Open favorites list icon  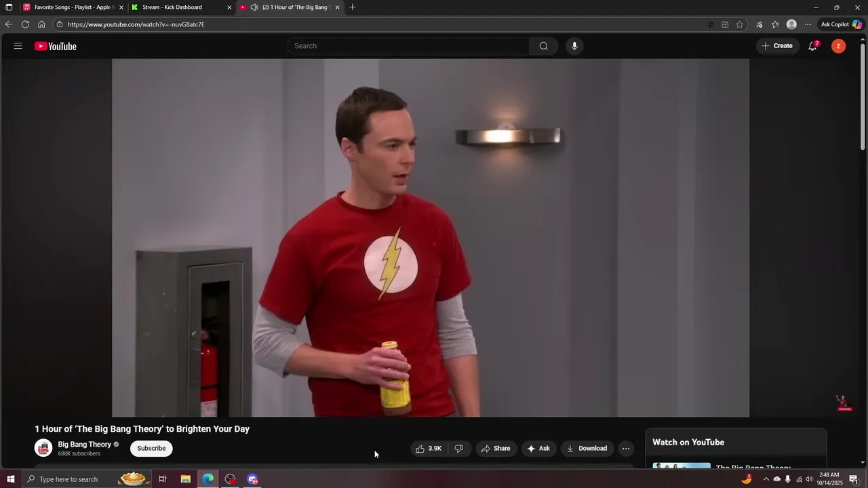tap(776, 24)
